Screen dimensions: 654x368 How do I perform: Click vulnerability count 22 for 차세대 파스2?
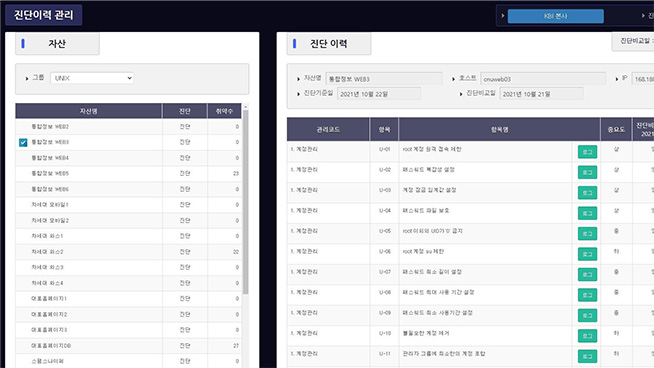[x=236, y=252]
